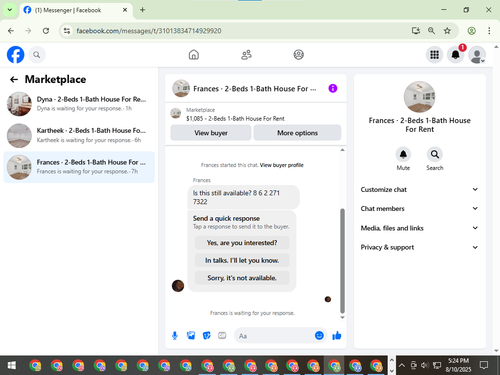
Task: Open Dyna's house-for-rent conversation
Action: click(79, 104)
